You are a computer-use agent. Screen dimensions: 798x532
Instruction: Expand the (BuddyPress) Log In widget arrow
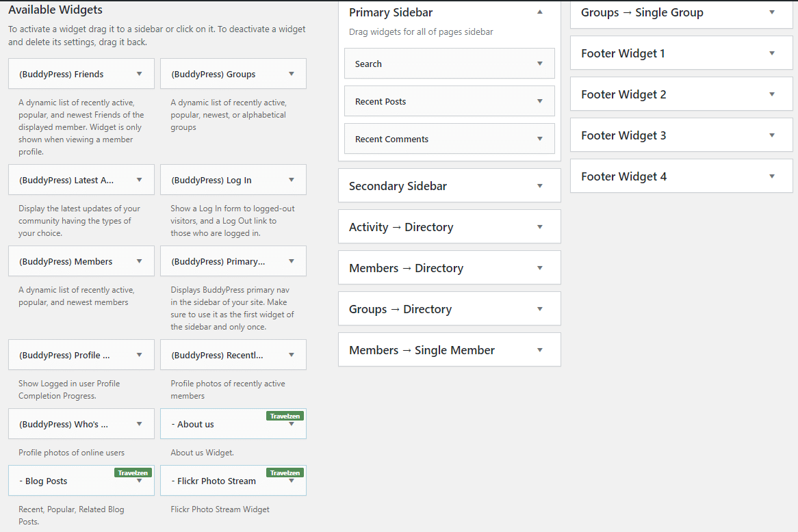tap(291, 180)
